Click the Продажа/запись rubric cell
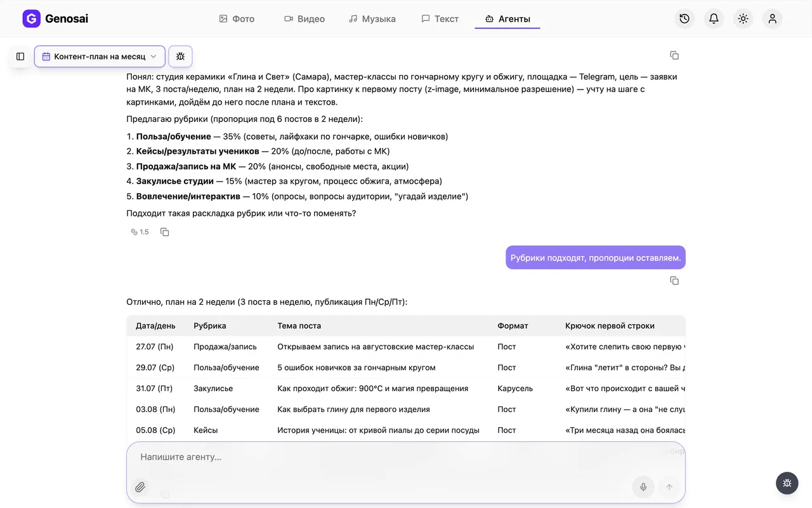 point(225,347)
